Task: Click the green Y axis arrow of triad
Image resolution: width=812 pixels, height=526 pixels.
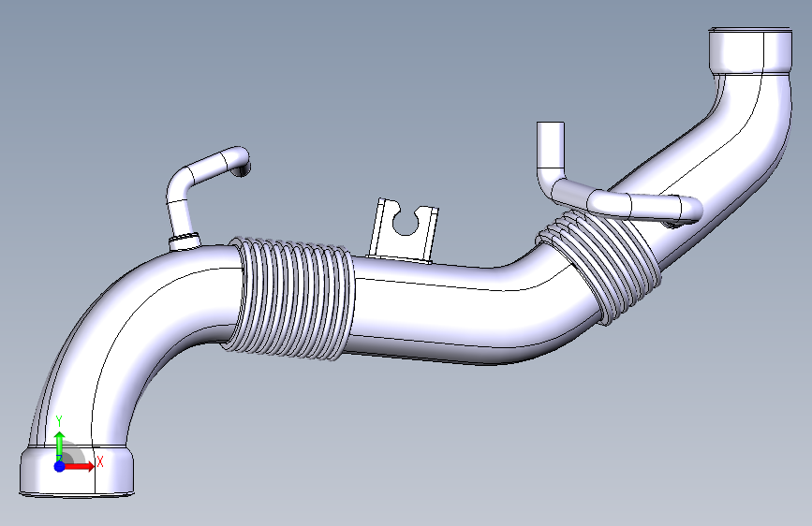Action: [x=60, y=446]
